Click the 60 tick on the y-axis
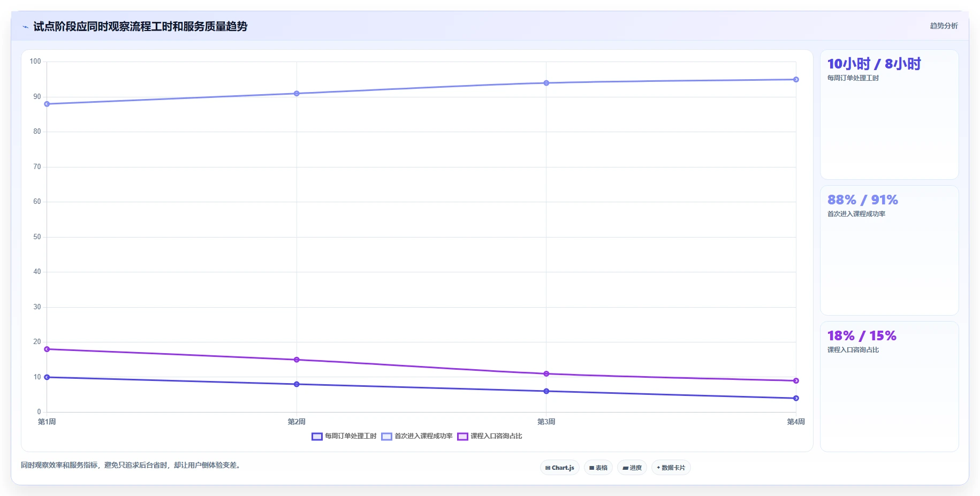This screenshot has width=980, height=496. tap(37, 202)
